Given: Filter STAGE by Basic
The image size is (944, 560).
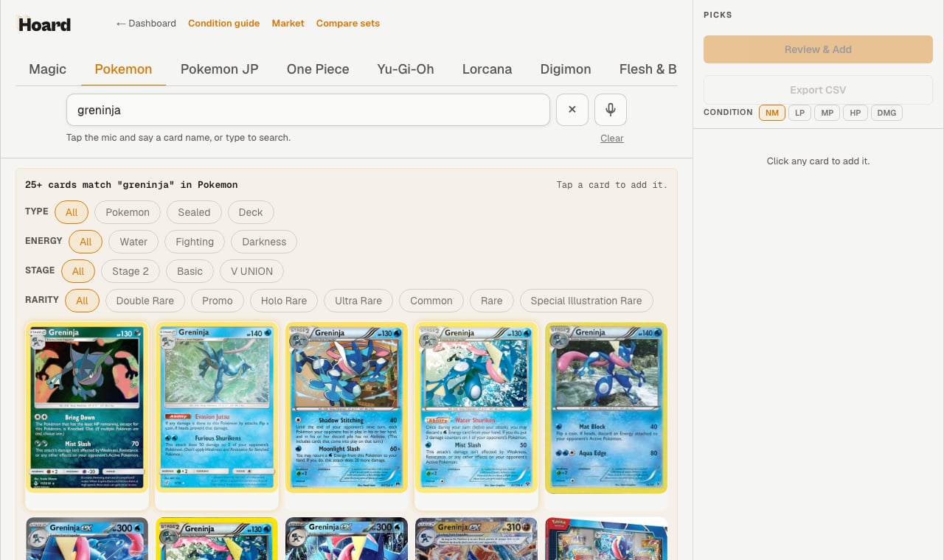Looking at the screenshot, I should (190, 271).
